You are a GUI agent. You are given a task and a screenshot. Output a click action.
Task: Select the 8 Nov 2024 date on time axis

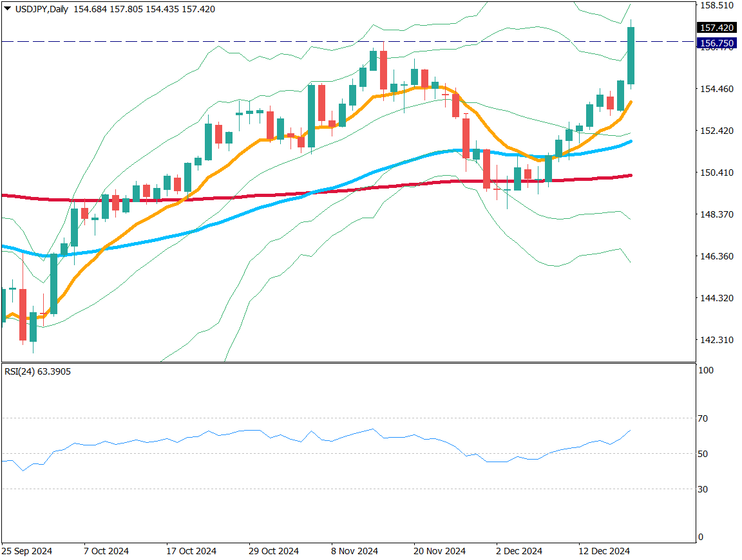coord(354,552)
